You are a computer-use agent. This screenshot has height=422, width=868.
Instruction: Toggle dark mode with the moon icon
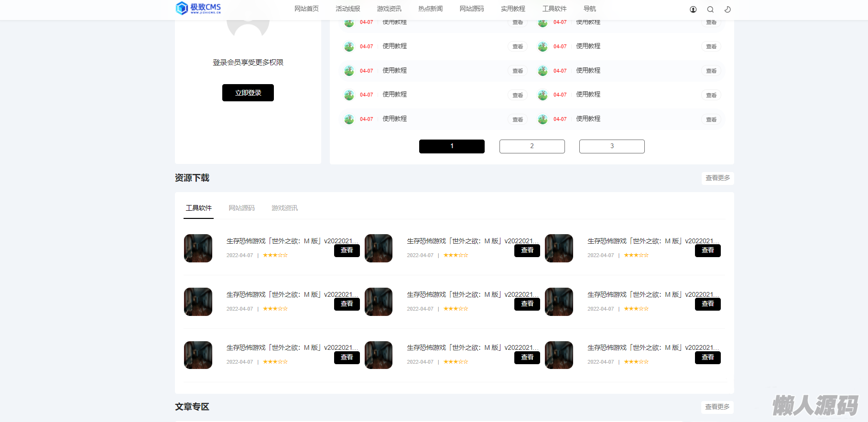pyautogui.click(x=727, y=9)
